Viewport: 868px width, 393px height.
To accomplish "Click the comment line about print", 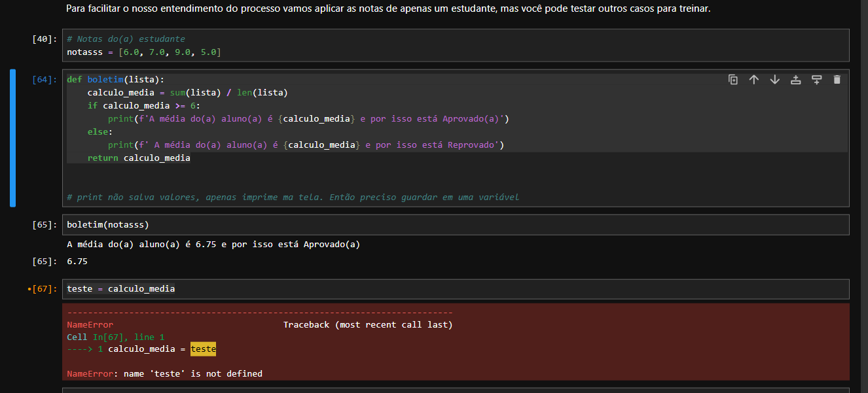I will pos(293,197).
